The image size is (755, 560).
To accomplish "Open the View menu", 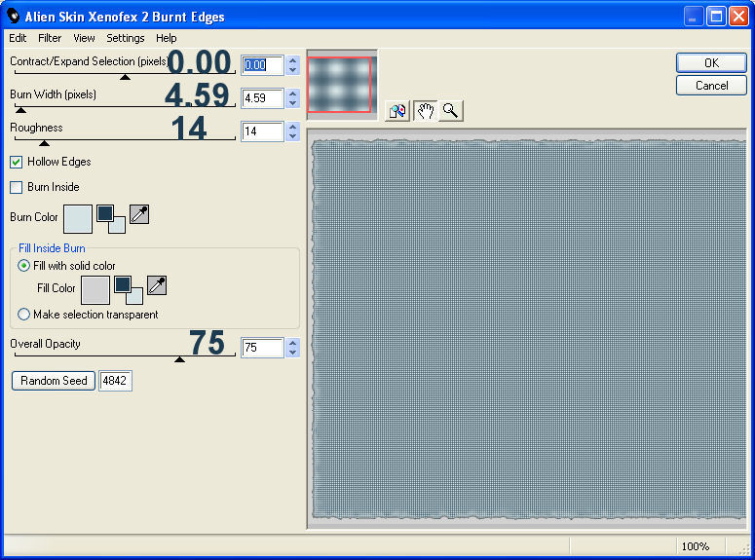I will 84,38.
